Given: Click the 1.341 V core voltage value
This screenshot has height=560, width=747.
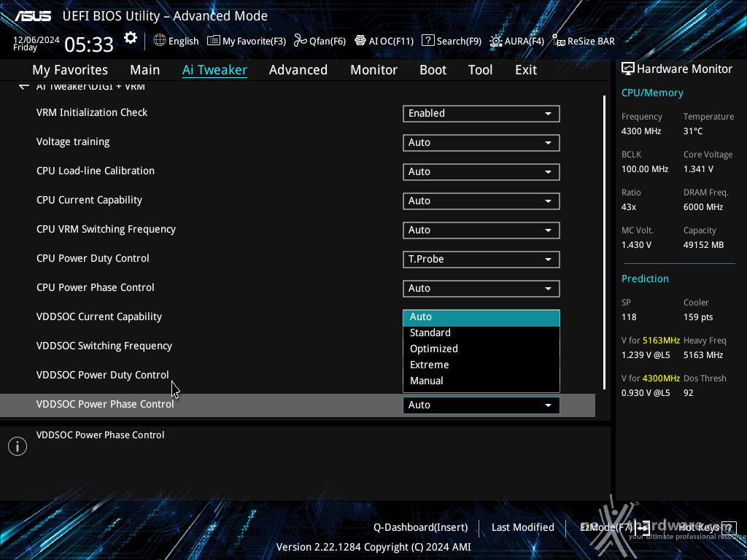Looking at the screenshot, I should click(698, 169).
